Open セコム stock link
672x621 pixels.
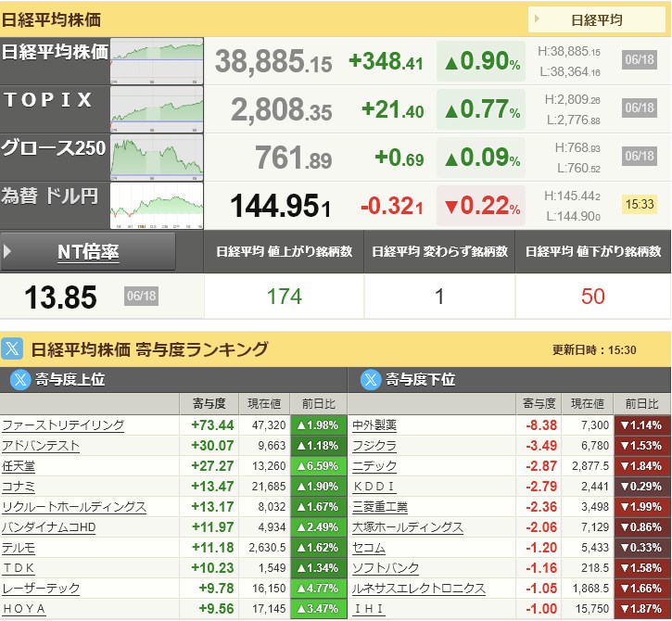[369, 547]
